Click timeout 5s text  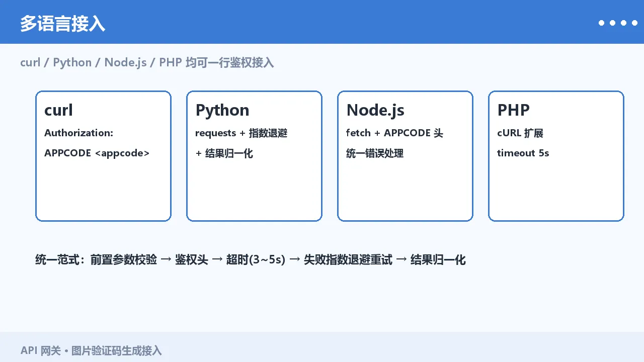(523, 153)
